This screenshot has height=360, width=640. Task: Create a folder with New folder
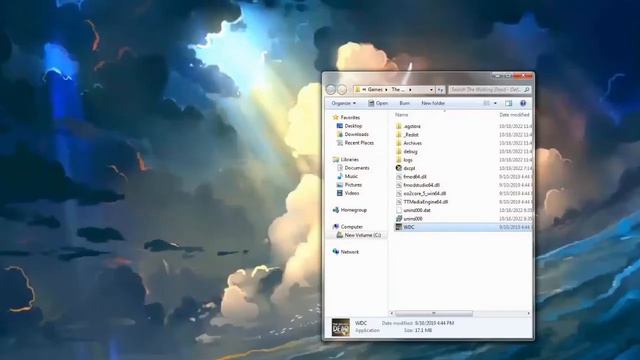tap(433, 103)
